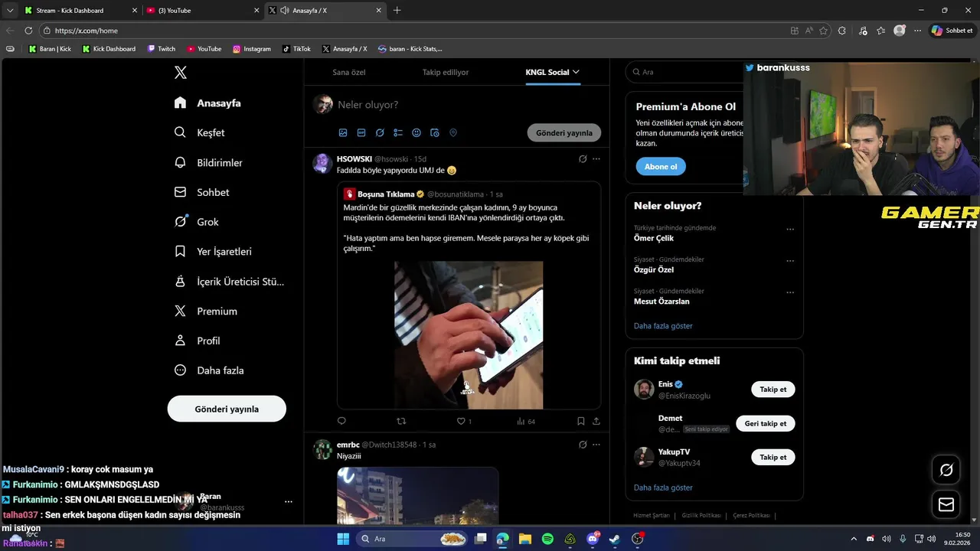
Task: Open Premium in sidebar
Action: [206, 311]
